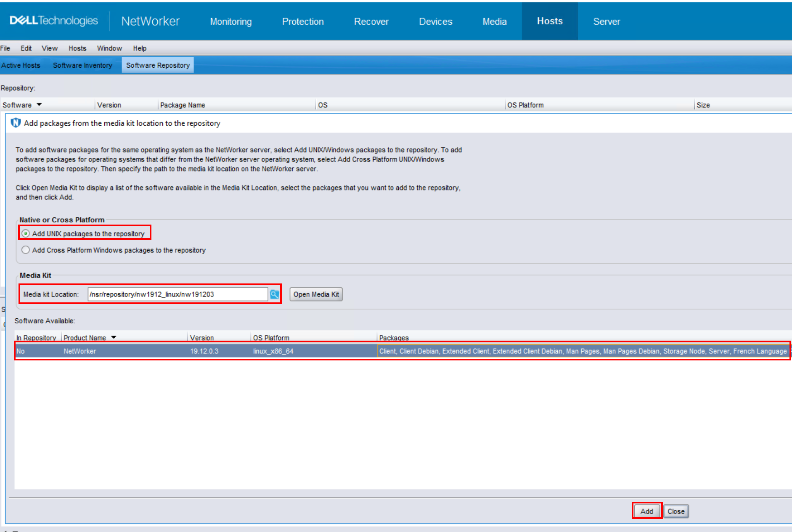Screen dimensions: 792x532
Task: Click the OS column header in Repository
Action: [410, 105]
